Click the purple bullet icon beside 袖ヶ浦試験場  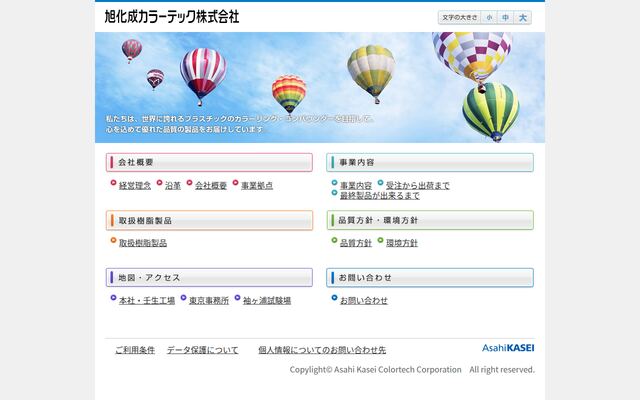[x=238, y=298]
